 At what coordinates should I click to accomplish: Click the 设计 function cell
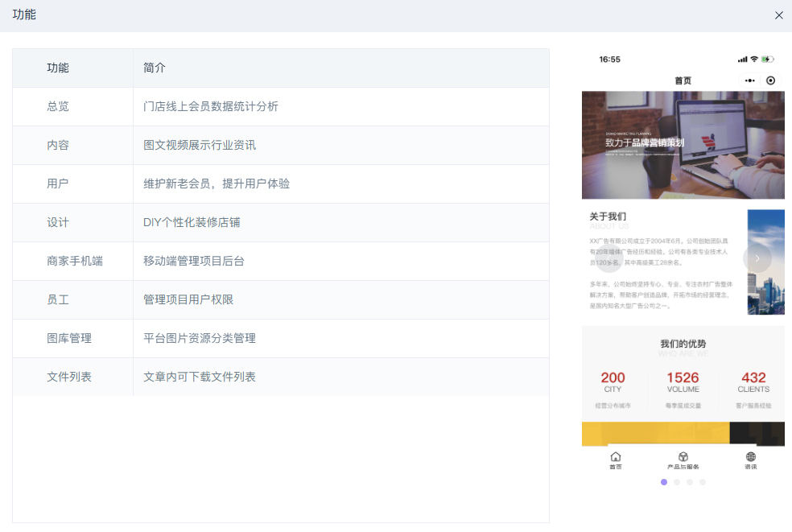(x=72, y=223)
